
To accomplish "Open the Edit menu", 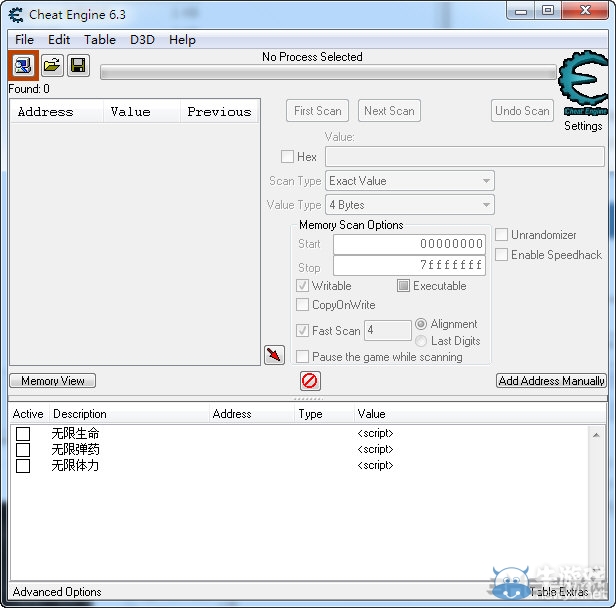I will pyautogui.click(x=59, y=40).
